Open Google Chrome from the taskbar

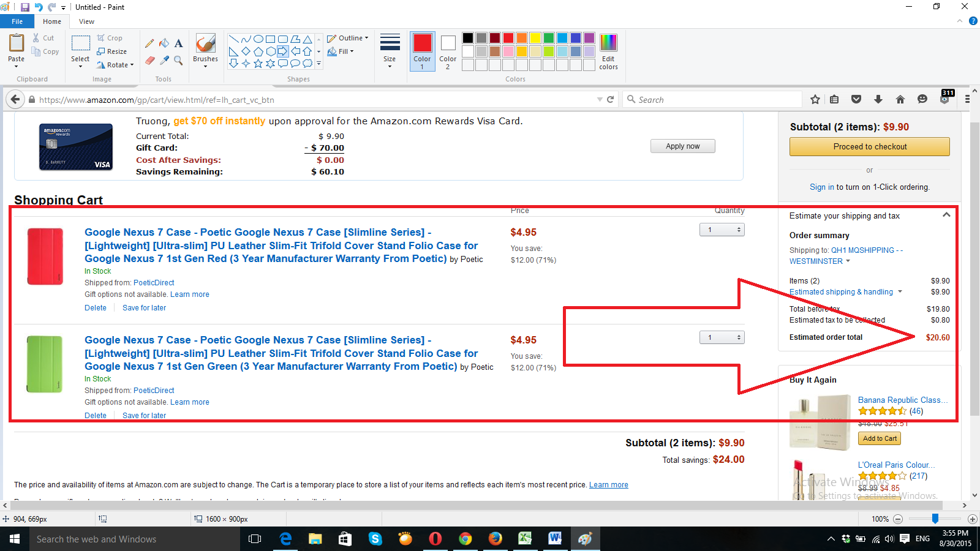coord(466,539)
